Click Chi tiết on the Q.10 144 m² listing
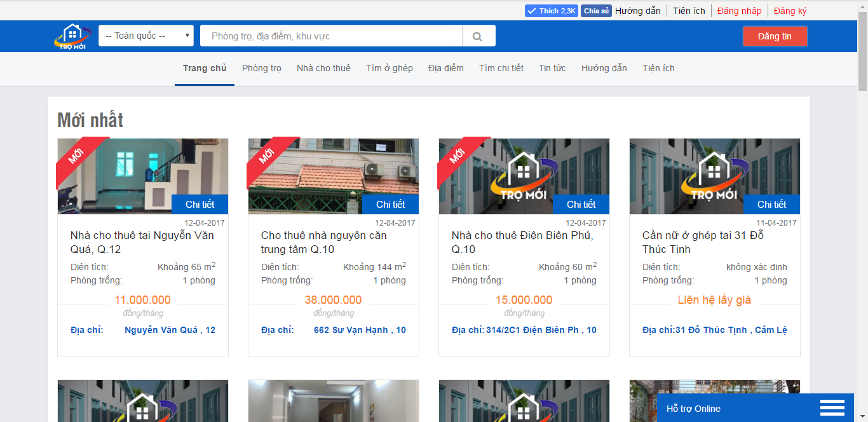This screenshot has height=422, width=868. point(390,204)
